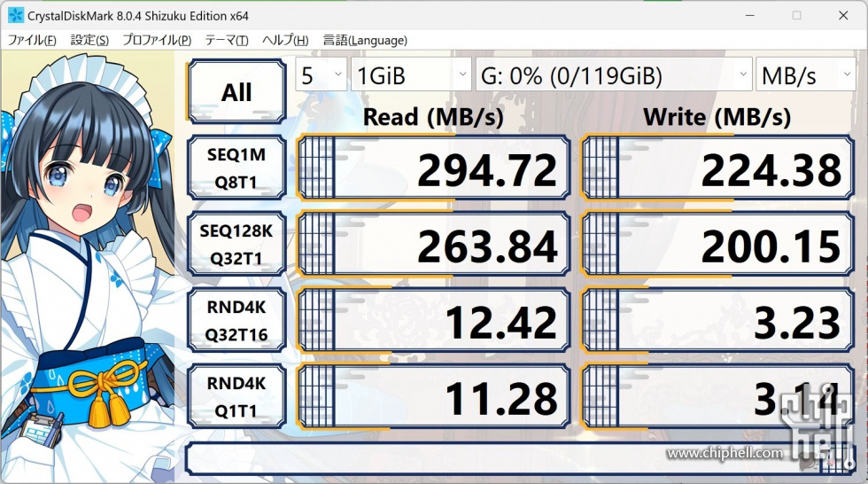
Task: Open the drive dropdown showing G: 0%
Action: coord(614,74)
